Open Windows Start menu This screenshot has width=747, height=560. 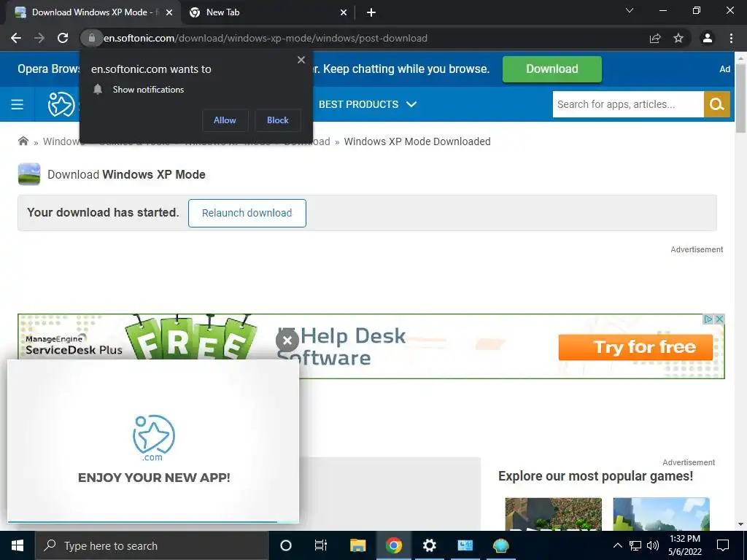18,545
